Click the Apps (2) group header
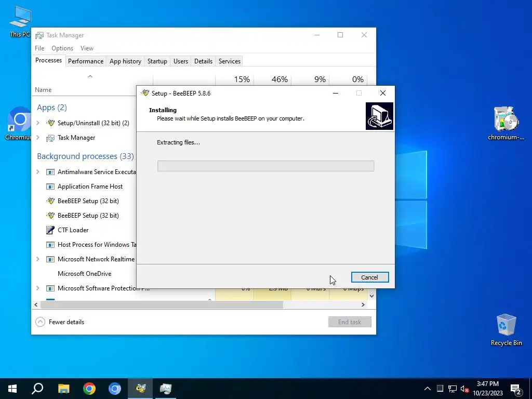The height and width of the screenshot is (399, 532). 52,108
